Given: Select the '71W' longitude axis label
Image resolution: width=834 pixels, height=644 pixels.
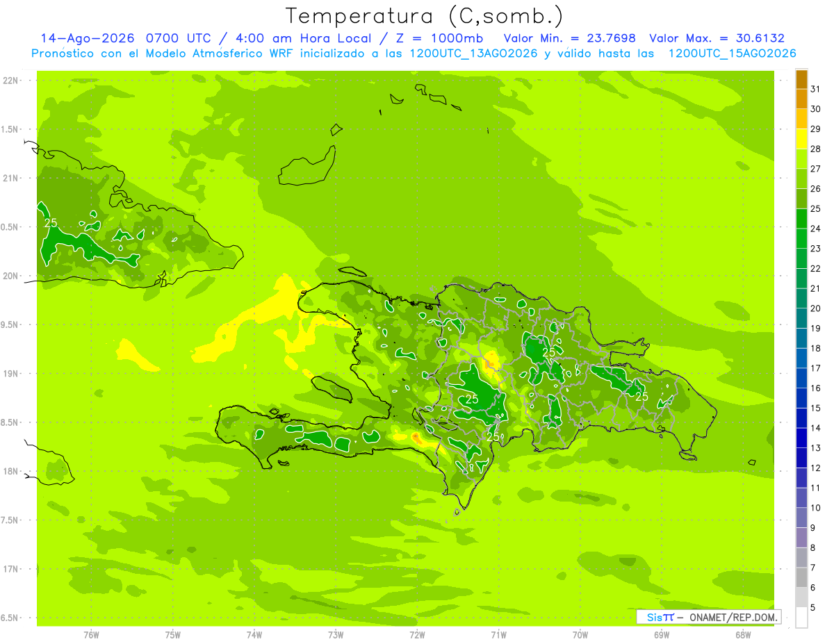Looking at the screenshot, I should click(498, 634).
